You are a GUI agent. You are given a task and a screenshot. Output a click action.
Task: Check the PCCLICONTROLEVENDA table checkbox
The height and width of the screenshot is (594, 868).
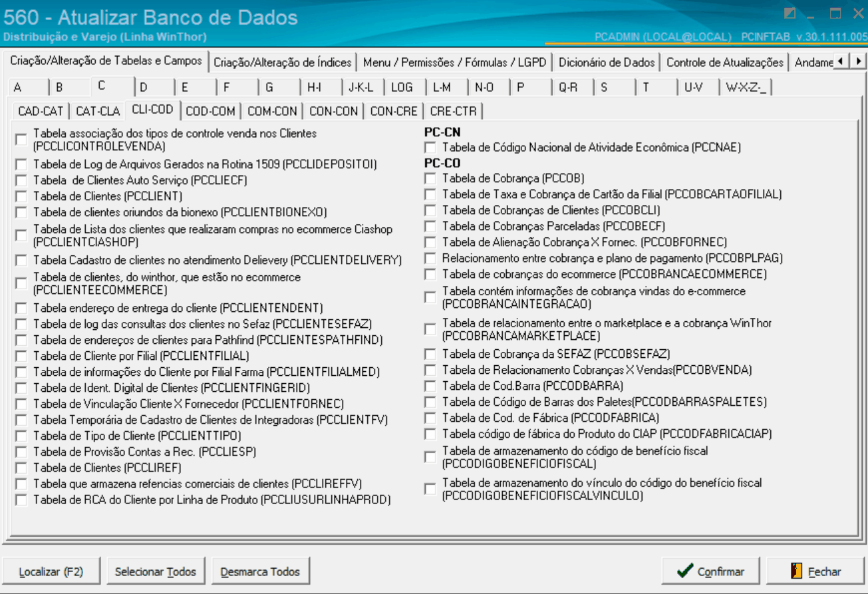click(21, 139)
